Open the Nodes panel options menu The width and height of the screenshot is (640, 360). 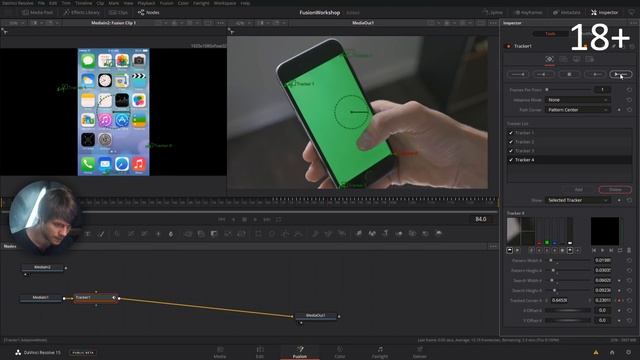click(x=493, y=247)
